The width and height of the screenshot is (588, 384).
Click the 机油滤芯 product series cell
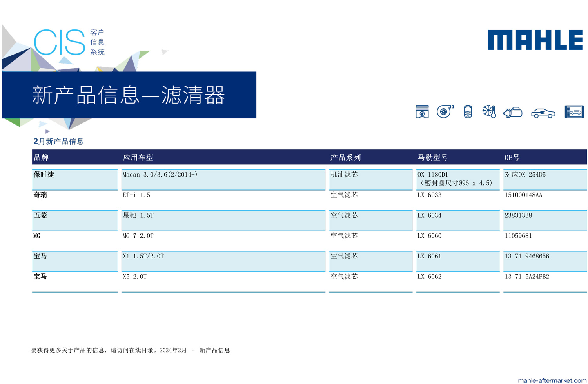point(371,180)
